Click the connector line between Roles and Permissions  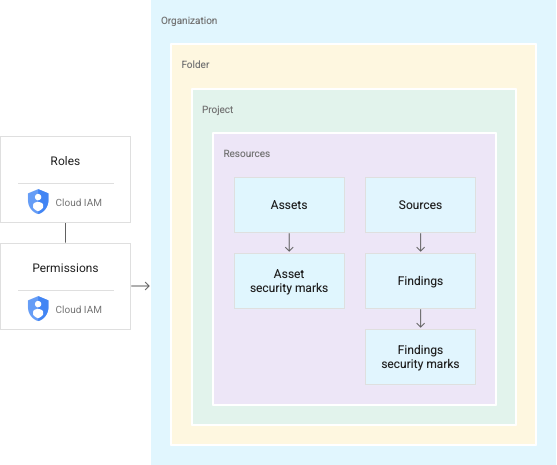tap(66, 233)
